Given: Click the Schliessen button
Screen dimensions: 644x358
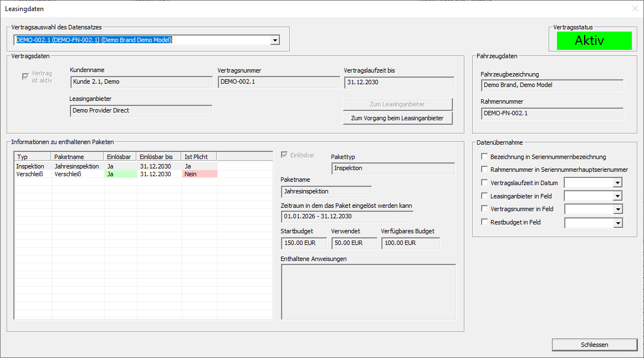Looking at the screenshot, I should tap(594, 345).
